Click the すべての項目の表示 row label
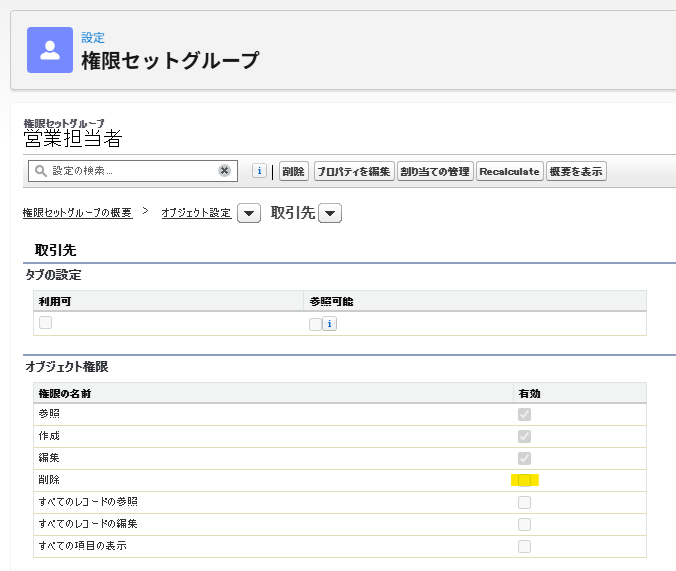The height and width of the screenshot is (571, 676). click(x=82, y=546)
